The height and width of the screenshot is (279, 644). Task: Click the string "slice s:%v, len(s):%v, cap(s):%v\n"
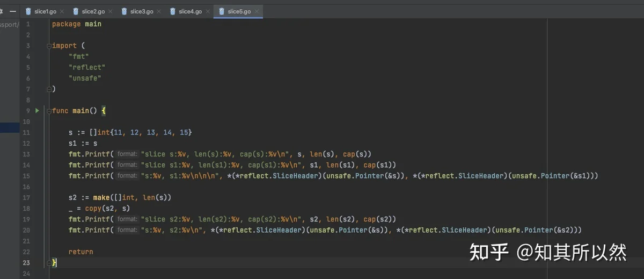point(215,154)
